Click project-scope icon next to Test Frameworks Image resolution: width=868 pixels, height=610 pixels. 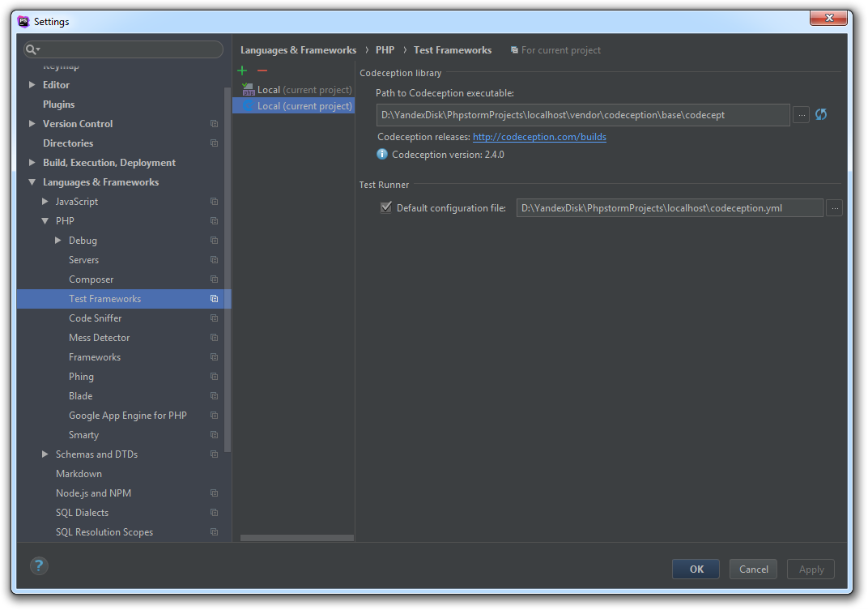click(x=215, y=299)
